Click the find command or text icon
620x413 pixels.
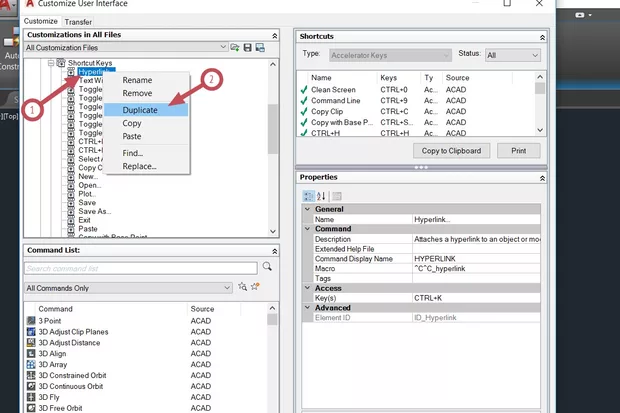[242, 287]
